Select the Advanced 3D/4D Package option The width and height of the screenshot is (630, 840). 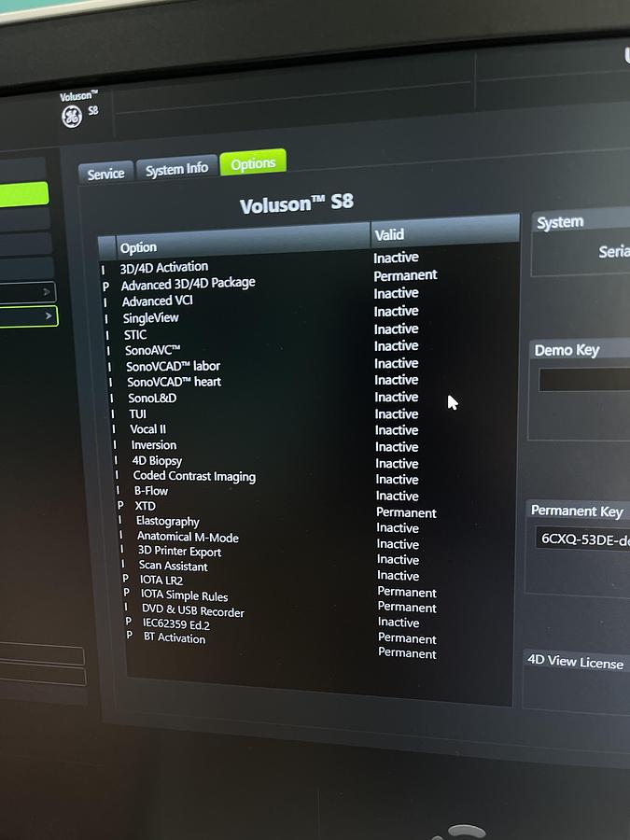coord(188,284)
